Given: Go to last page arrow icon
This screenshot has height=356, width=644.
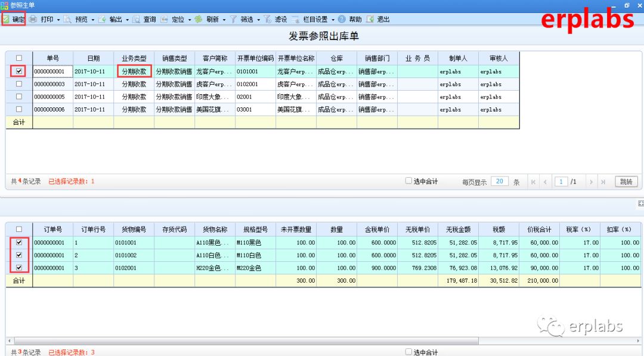Looking at the screenshot, I should coord(603,182).
